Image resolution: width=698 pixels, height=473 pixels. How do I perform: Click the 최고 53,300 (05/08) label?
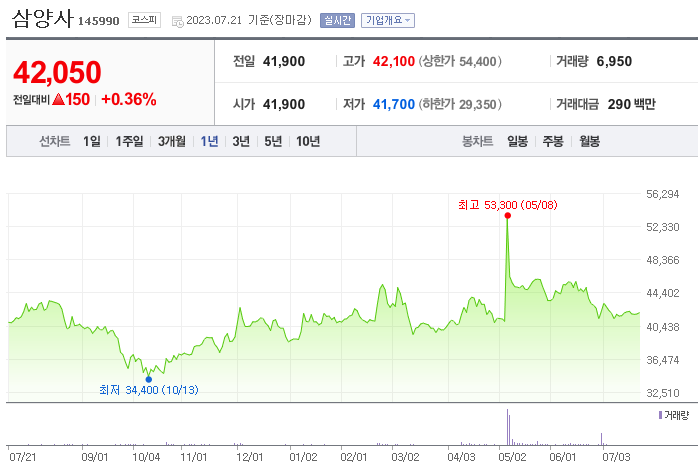[x=507, y=205]
